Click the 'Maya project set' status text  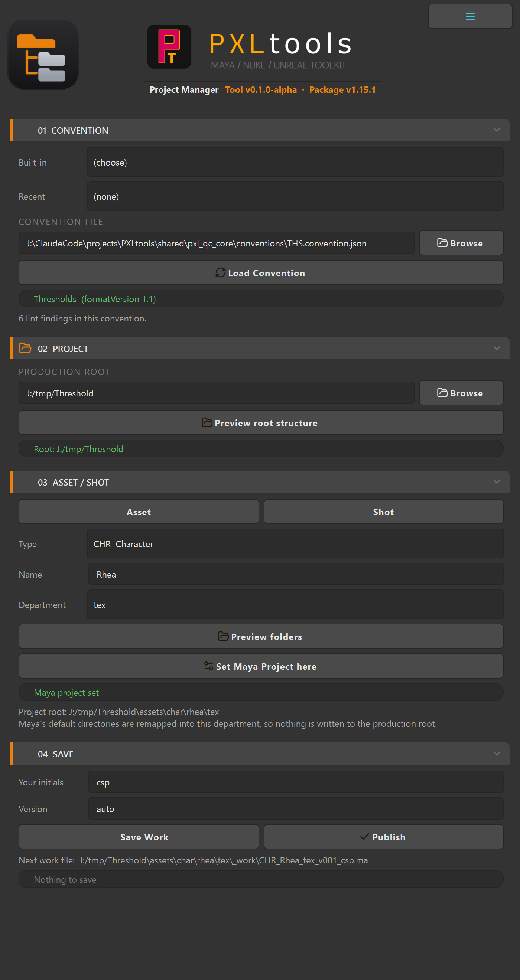[x=66, y=692]
